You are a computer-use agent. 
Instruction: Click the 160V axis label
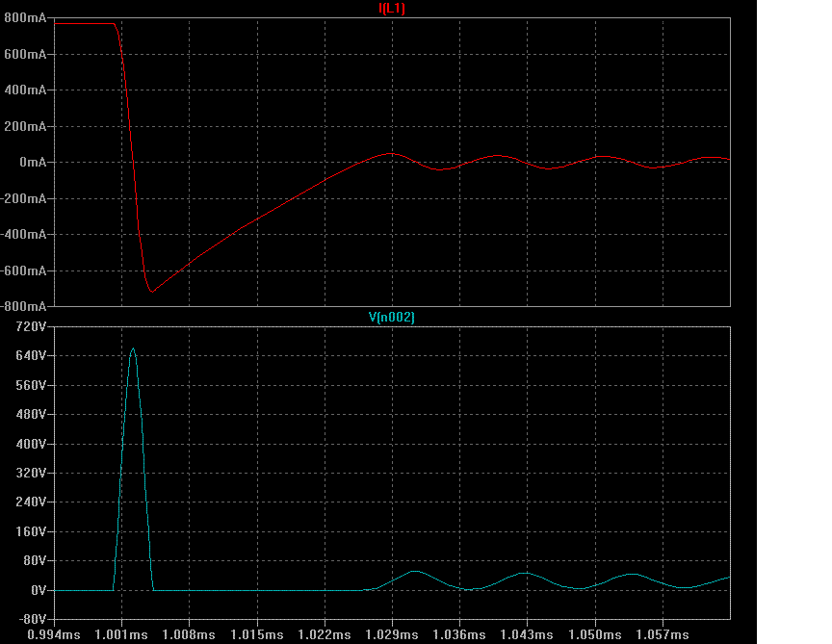[x=32, y=531]
